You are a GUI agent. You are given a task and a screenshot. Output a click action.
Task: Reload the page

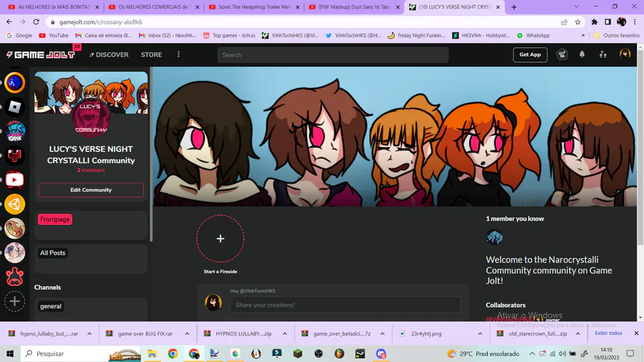point(36,21)
